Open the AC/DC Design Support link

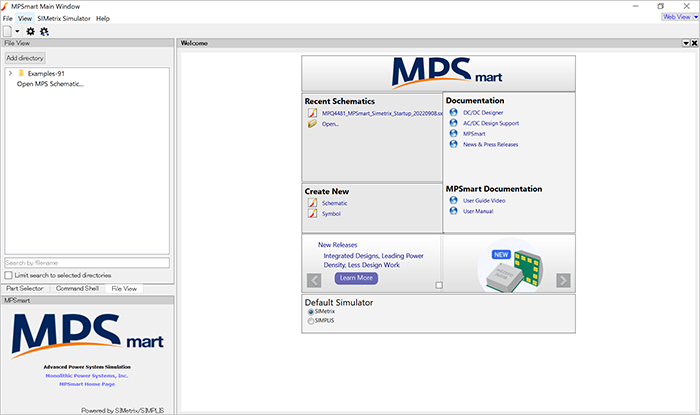491,123
